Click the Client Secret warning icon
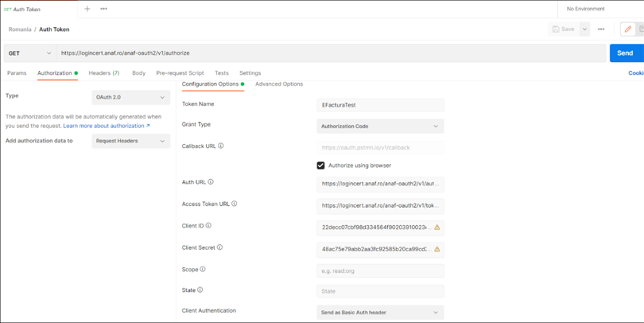The width and height of the screenshot is (644, 323). click(x=436, y=249)
